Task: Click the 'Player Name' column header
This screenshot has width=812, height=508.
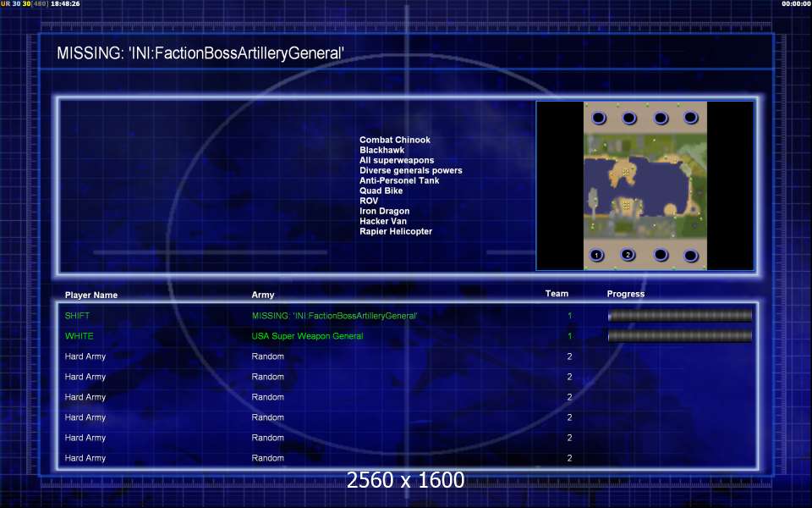Action: coord(91,295)
